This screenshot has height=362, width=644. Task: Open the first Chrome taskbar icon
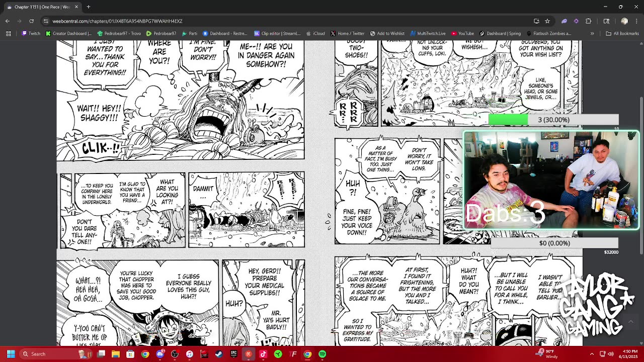[x=145, y=354]
